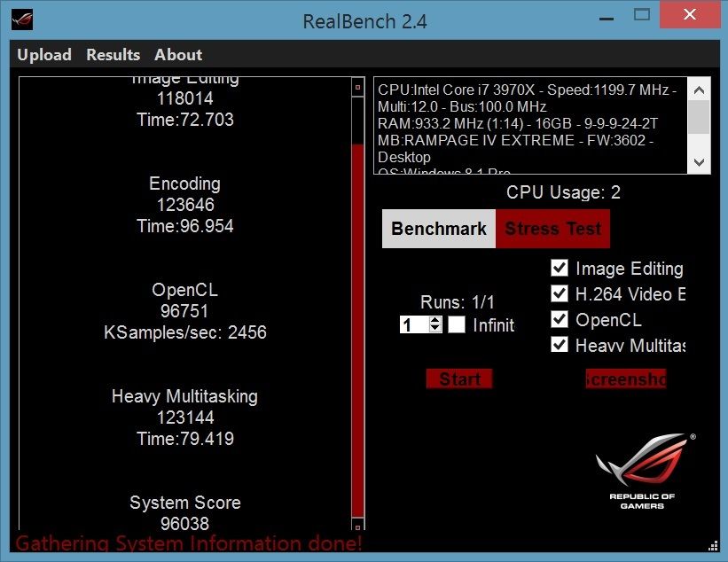
Task: Switch to the Stress Test tab
Action: point(552,229)
